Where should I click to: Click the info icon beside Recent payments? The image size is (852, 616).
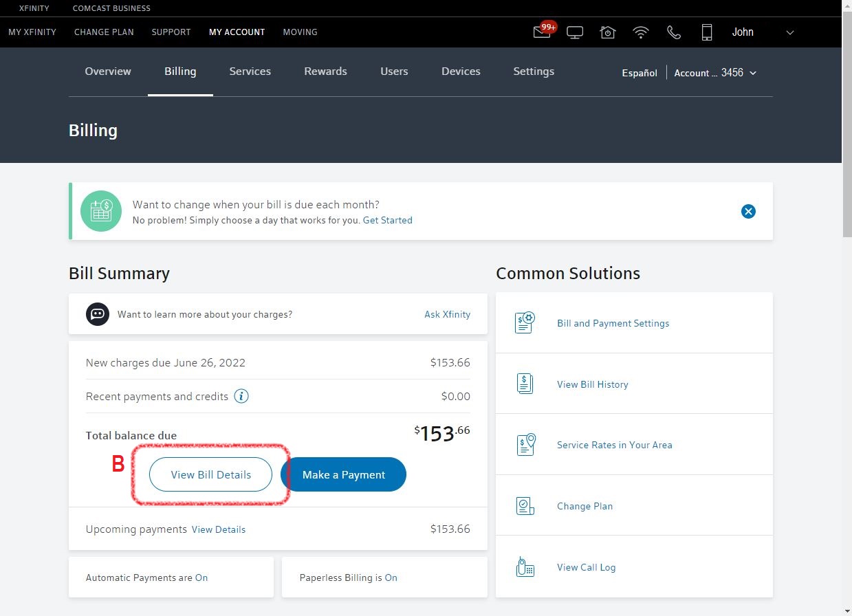[241, 396]
